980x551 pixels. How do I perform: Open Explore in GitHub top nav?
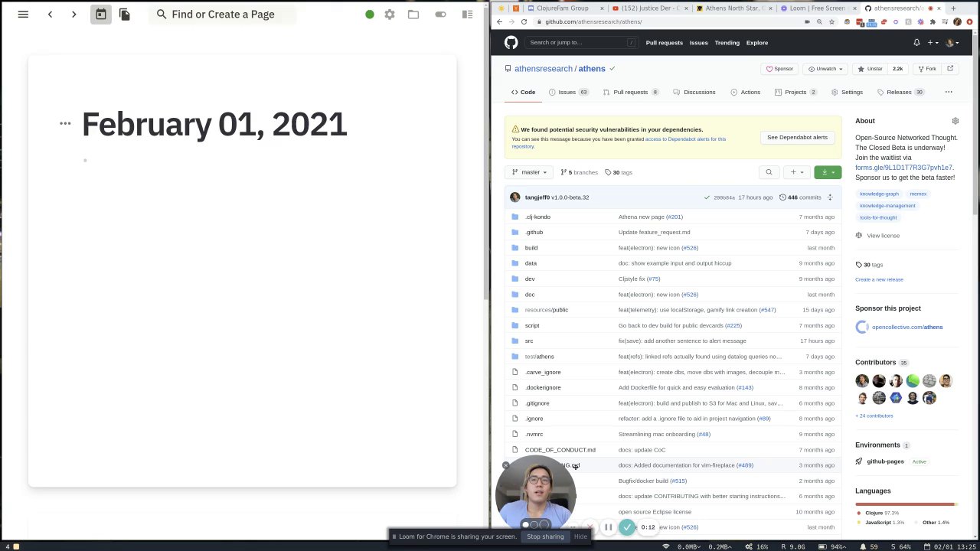pyautogui.click(x=757, y=43)
